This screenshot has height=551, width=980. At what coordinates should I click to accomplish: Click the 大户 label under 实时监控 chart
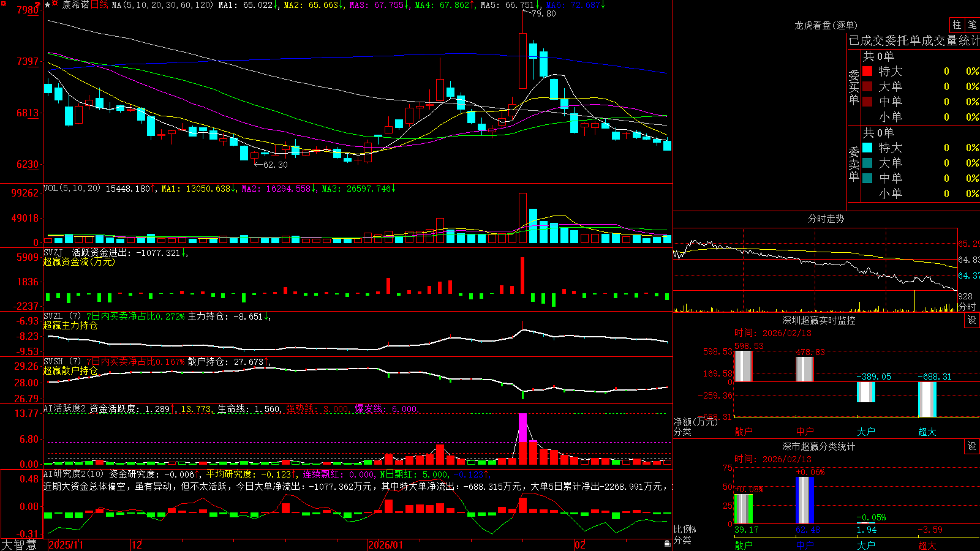tap(865, 432)
